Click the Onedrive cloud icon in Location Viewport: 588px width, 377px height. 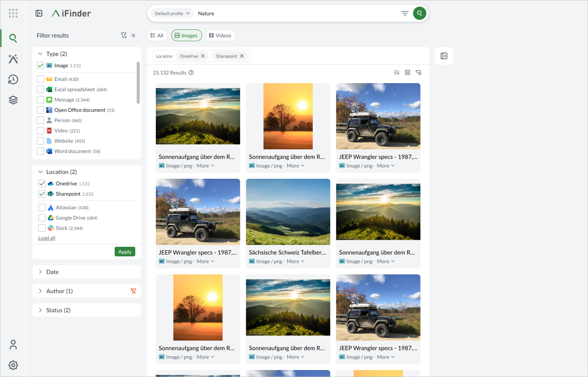click(51, 184)
